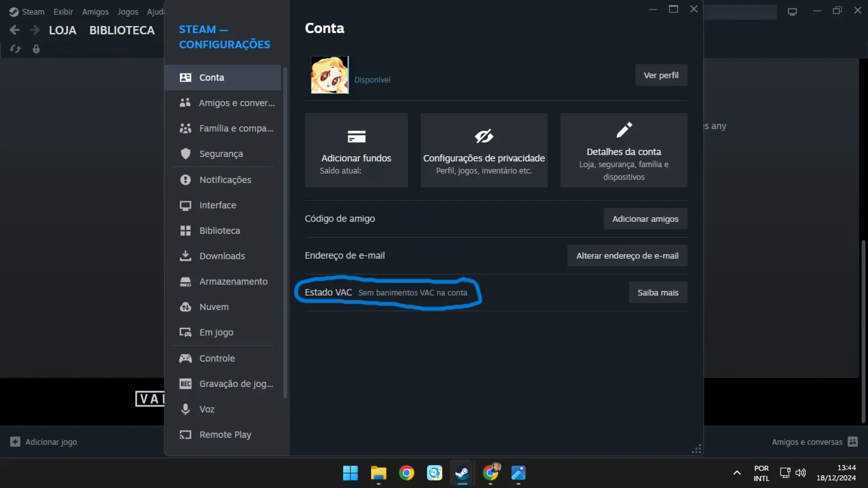Viewport: 868px width, 488px height.
Task: Click the volume icon in system tray
Action: (801, 473)
